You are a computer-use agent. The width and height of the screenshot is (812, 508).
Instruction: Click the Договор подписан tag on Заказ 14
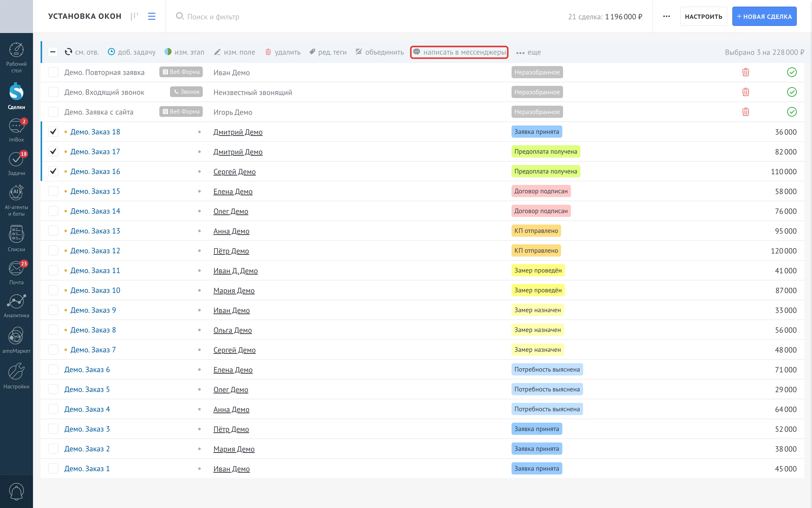click(x=541, y=211)
